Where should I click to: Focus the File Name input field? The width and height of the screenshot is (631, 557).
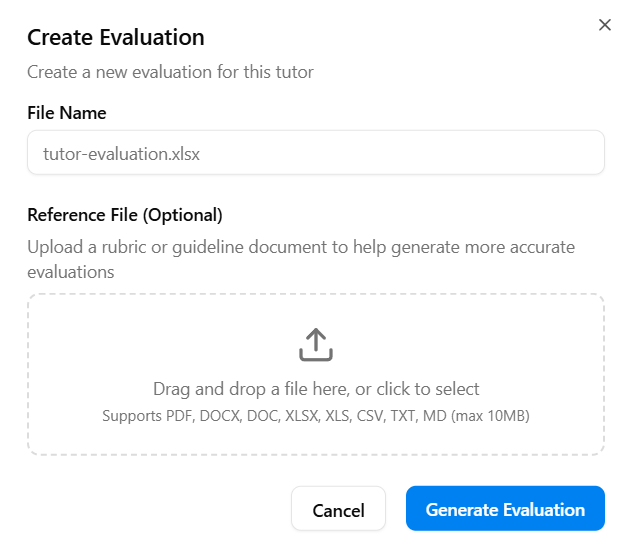[x=316, y=153]
